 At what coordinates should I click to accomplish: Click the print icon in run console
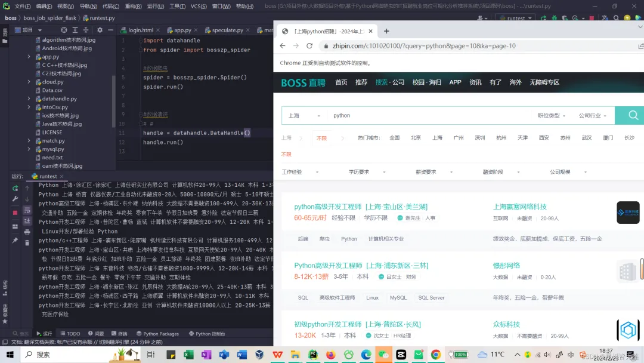[x=27, y=232]
